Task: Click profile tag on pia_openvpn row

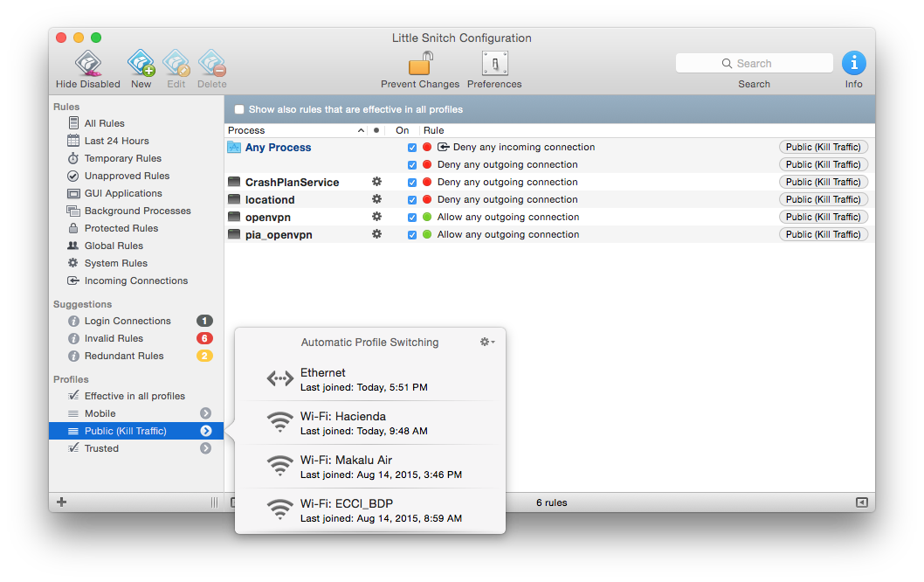Action: (x=824, y=235)
